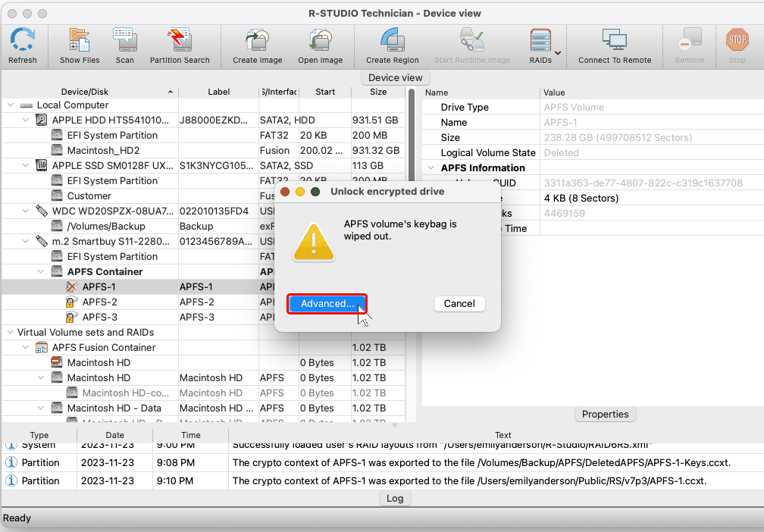Open Show Files from the toolbar
Screen dimensions: 764x532
point(80,40)
